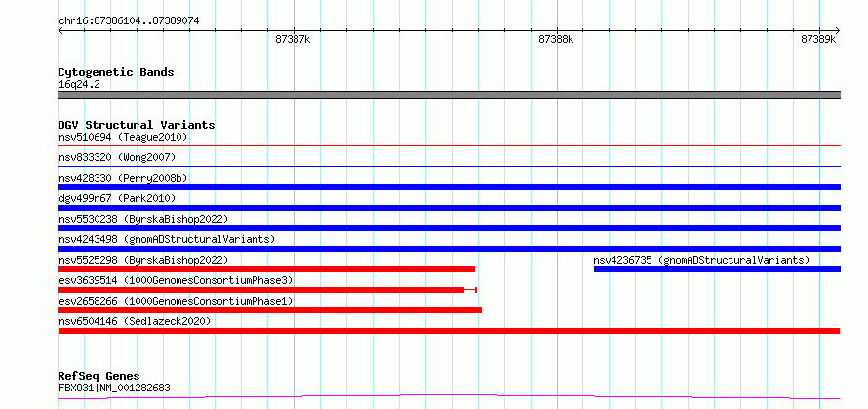Open nsv5525298 (ByrskaBishop2022) label

point(143,260)
